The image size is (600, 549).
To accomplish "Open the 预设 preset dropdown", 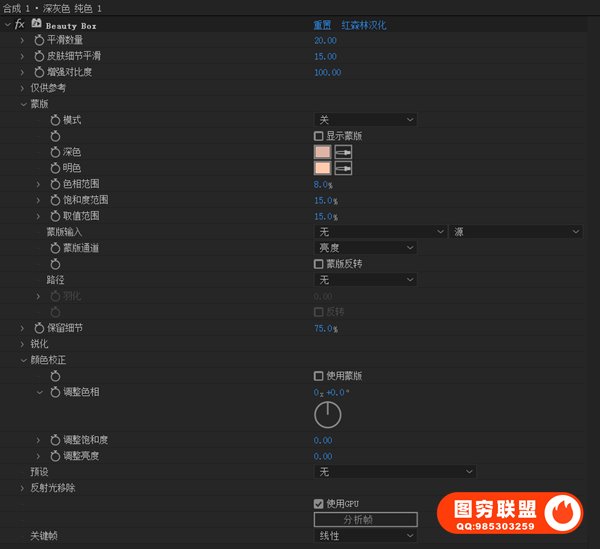I will [x=395, y=471].
